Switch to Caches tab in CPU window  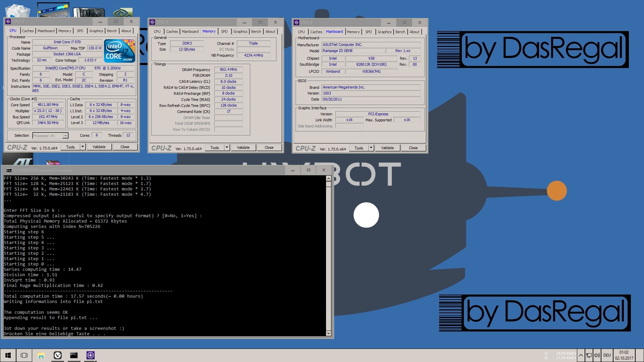[x=28, y=31]
